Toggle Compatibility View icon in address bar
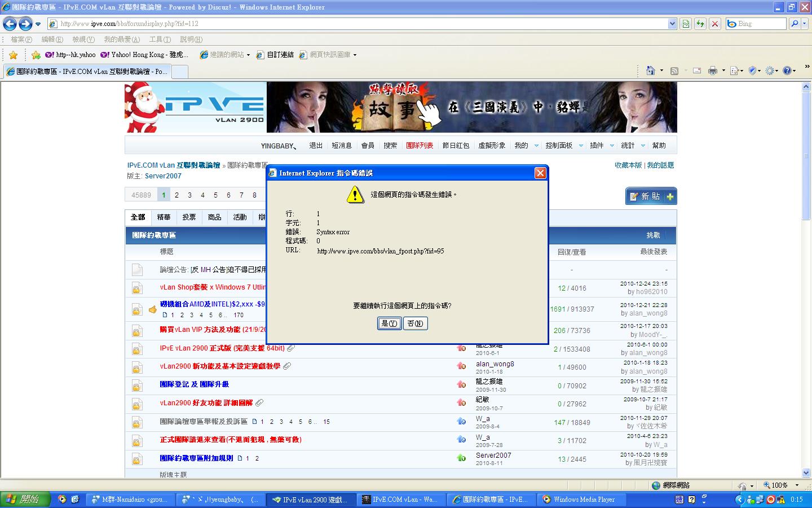Image resolution: width=812 pixels, height=508 pixels. point(686,24)
